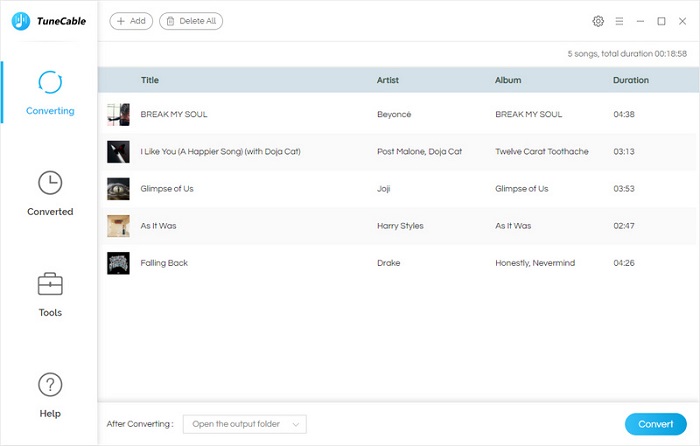
Task: Click the 5 songs total duration summary
Action: [627, 54]
